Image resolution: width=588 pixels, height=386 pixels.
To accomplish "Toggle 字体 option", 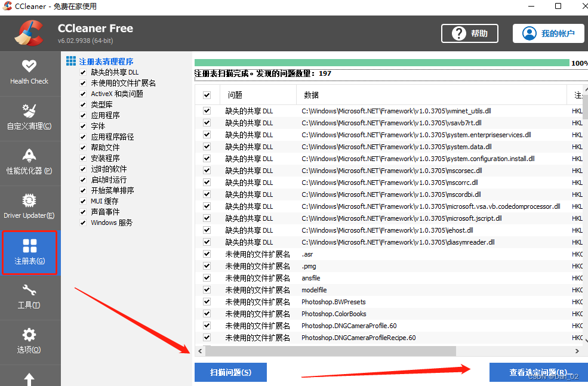I will pyautogui.click(x=83, y=126).
